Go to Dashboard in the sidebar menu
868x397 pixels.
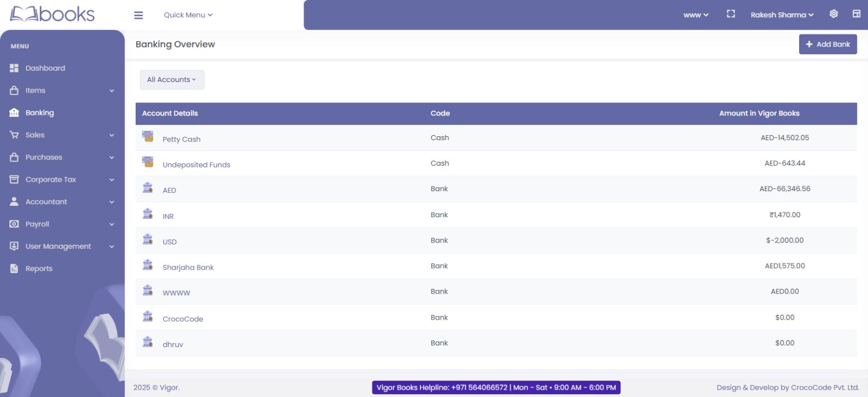tap(45, 68)
